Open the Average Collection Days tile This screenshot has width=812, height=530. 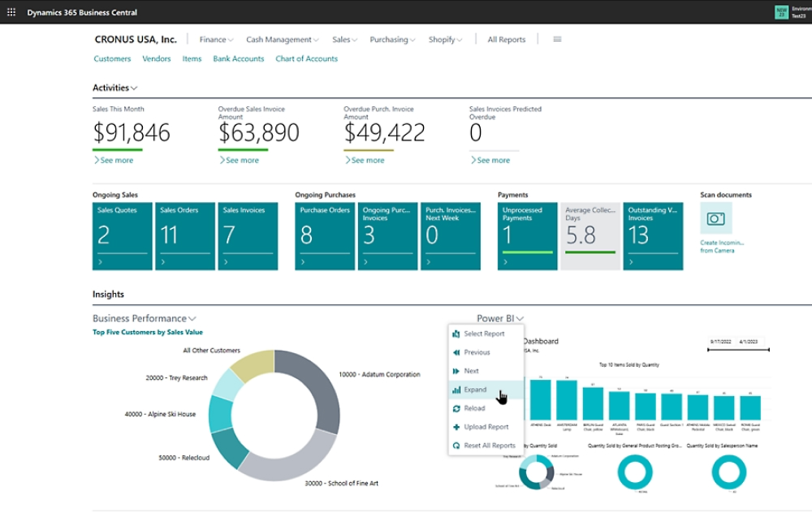pos(590,235)
